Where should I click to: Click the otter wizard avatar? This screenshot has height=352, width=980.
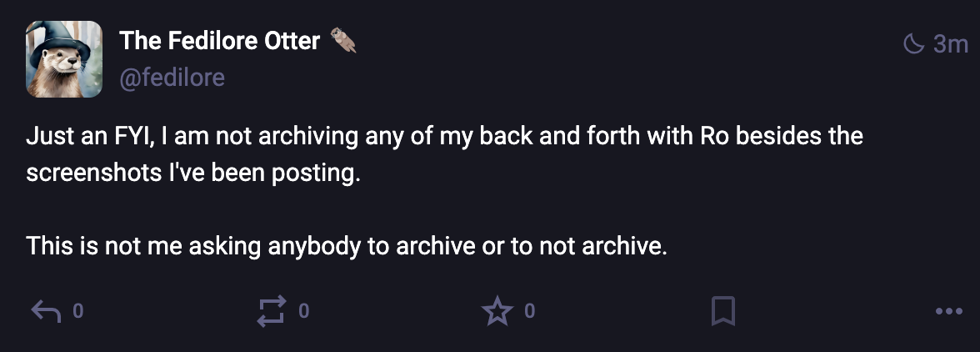click(64, 59)
